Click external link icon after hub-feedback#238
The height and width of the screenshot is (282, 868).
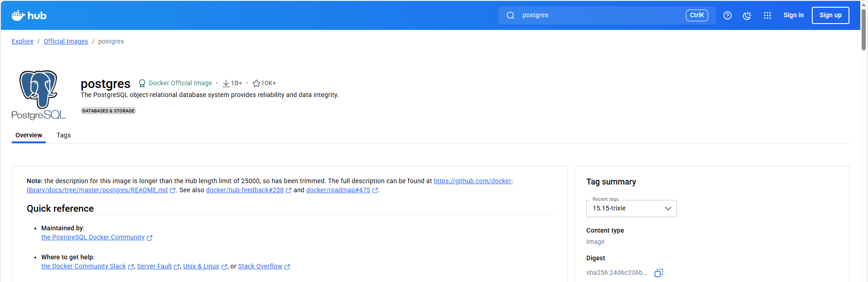[289, 190]
